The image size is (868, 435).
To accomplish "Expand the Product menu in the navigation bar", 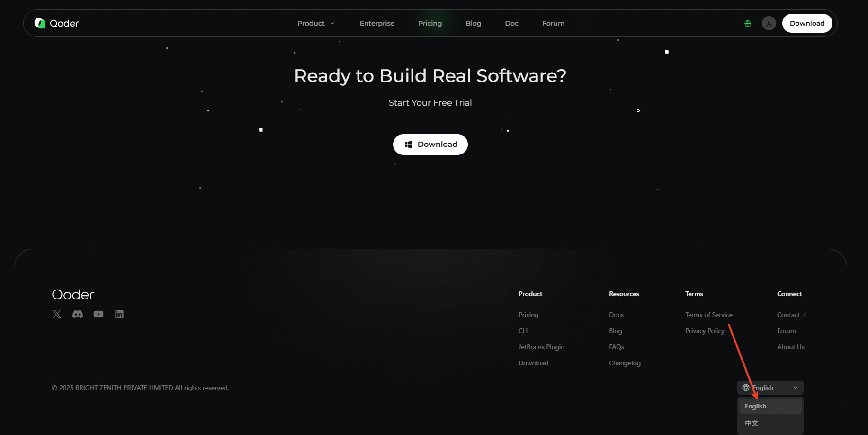I will (316, 23).
